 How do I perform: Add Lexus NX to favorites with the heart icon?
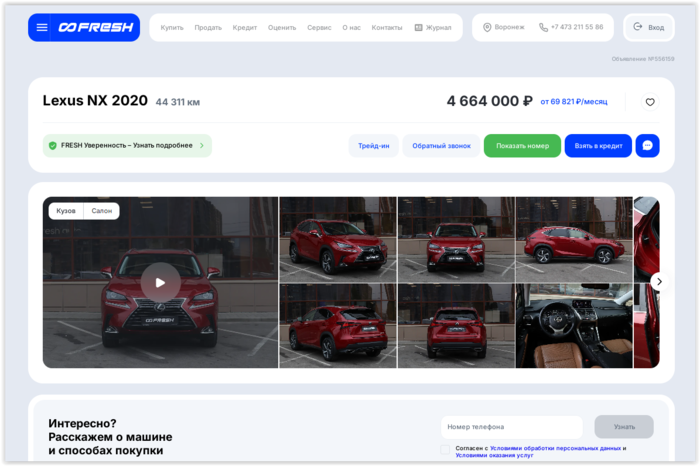tap(650, 102)
